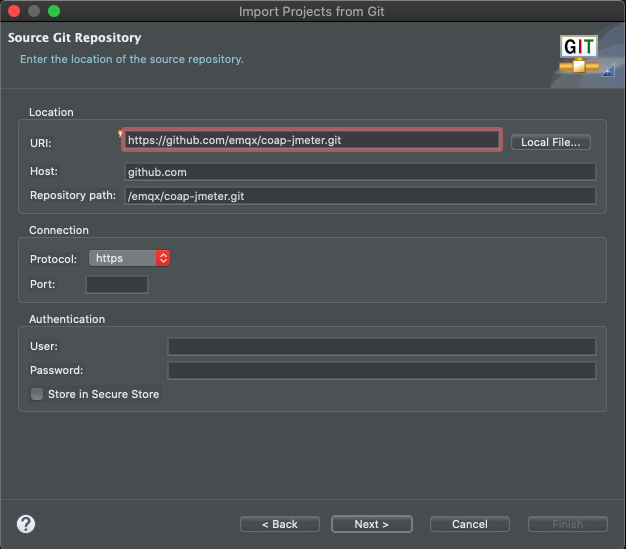Enable Store in Secure Store checkbox

click(37, 394)
